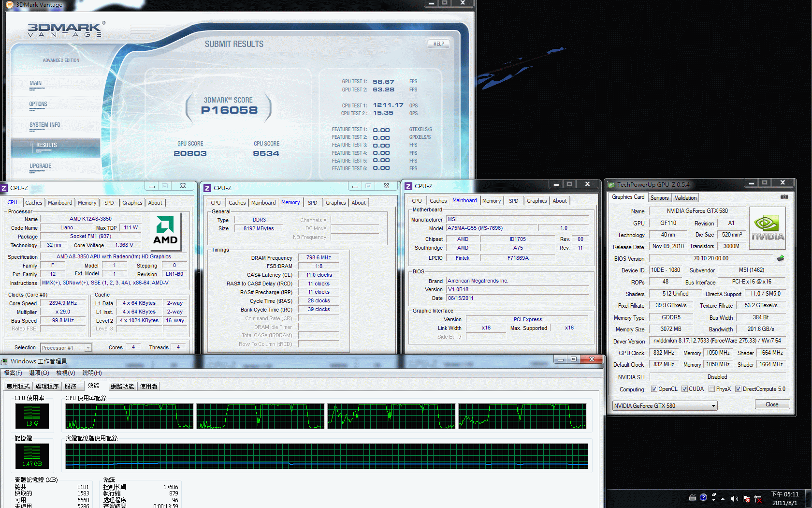
Task: Toggle the DirectCompute 5.0 checkbox in GPU-Z
Action: click(x=738, y=389)
